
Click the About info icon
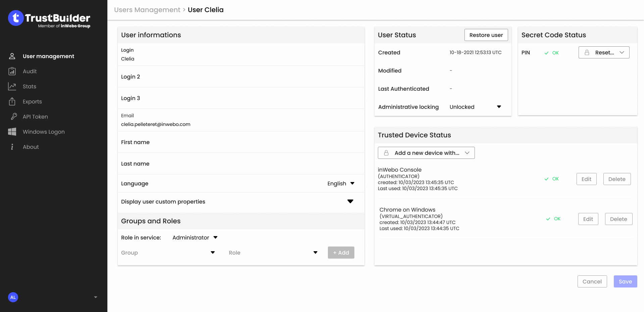(x=12, y=147)
